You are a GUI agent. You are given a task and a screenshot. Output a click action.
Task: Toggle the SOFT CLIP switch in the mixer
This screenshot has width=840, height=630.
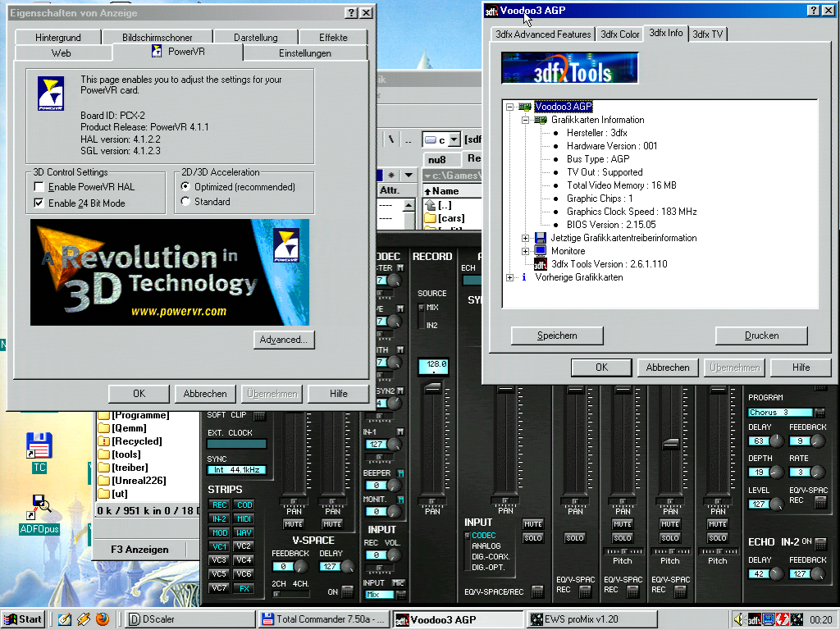coord(259,416)
